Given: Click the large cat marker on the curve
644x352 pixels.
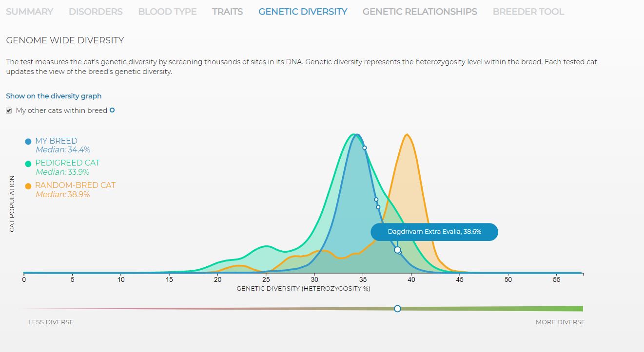Looking at the screenshot, I should point(397,250).
